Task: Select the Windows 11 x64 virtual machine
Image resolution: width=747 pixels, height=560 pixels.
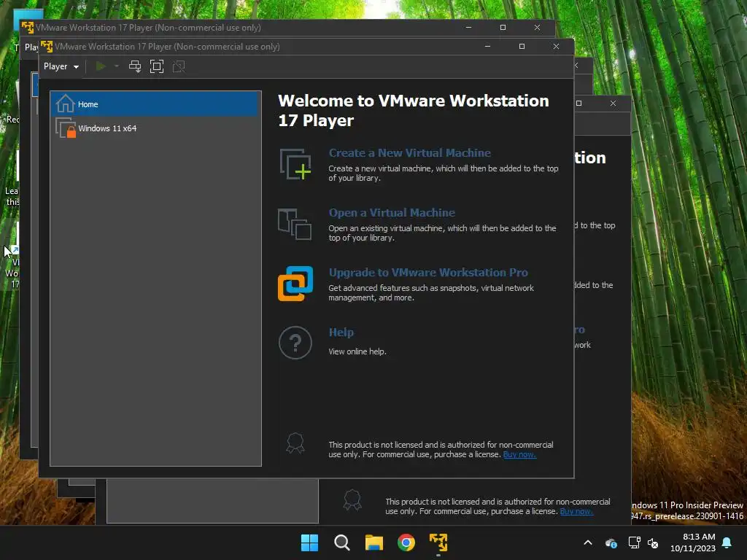Action: tap(155, 128)
